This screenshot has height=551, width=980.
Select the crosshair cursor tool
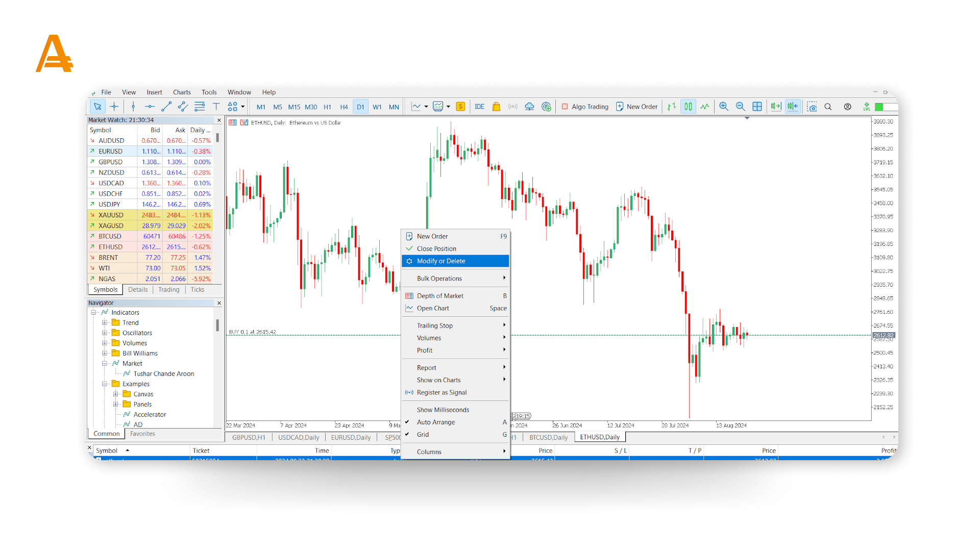[x=114, y=107]
